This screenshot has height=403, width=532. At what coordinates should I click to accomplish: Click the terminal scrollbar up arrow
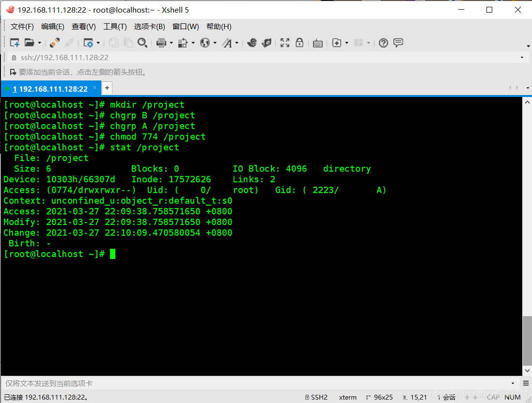click(527, 102)
